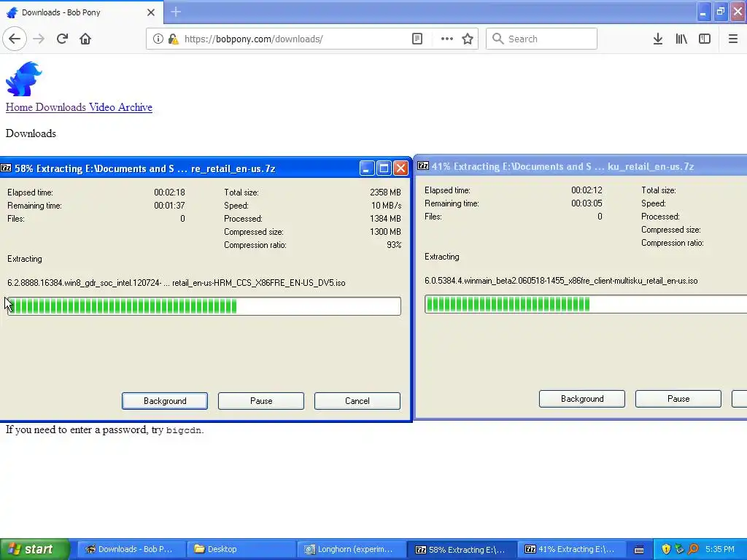Click the 6.0.5384.4 winmain_beta2 iso file name
Image resolution: width=747 pixels, height=560 pixels.
pos(561,281)
